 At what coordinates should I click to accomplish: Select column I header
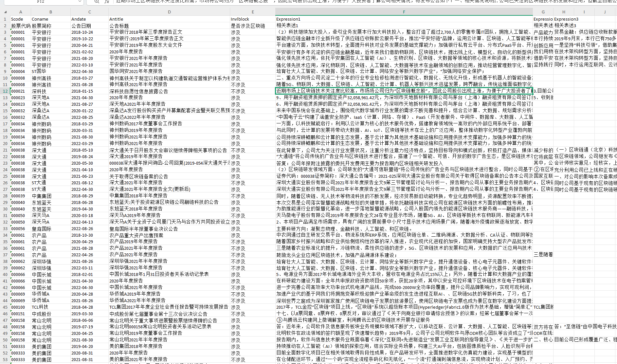[x=584, y=12]
